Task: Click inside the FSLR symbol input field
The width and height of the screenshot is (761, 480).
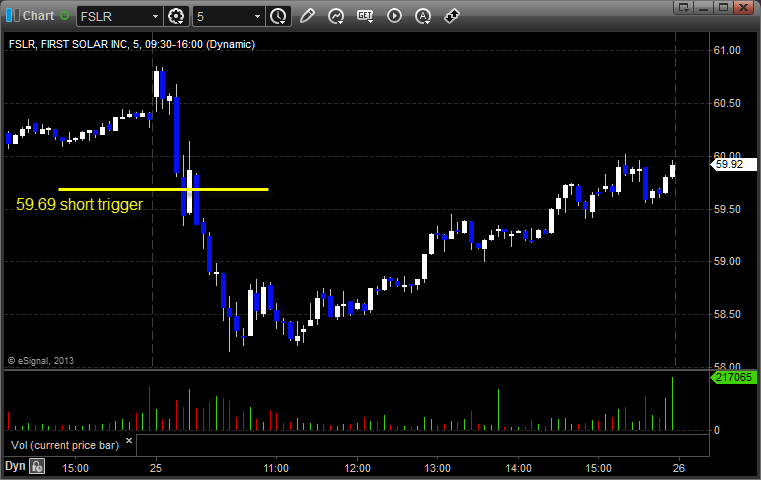Action: pyautogui.click(x=114, y=17)
